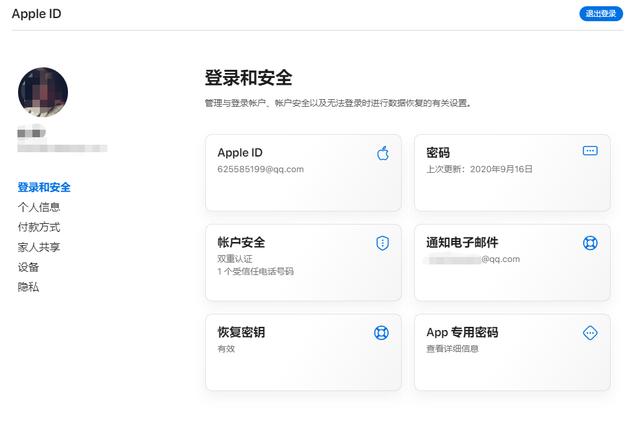
Task: Click the text 上次更新：2020年9月16日
Action: coord(480,169)
